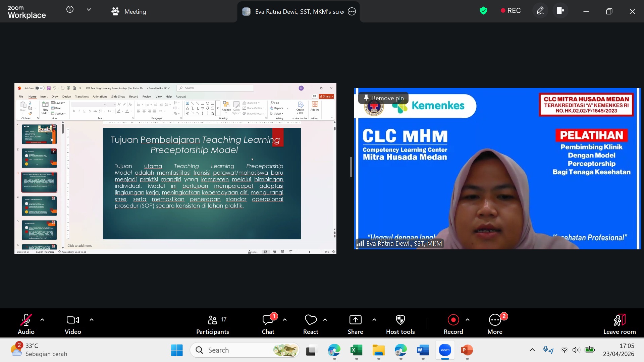The image size is (644, 362).
Task: Open the Participants panel
Action: [212, 324]
